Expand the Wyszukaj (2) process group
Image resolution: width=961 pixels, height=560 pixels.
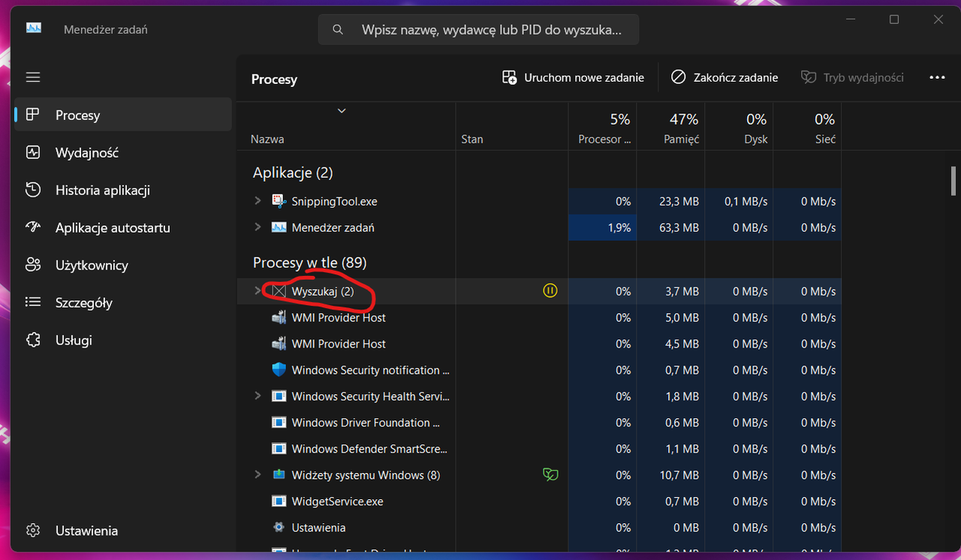click(x=258, y=291)
